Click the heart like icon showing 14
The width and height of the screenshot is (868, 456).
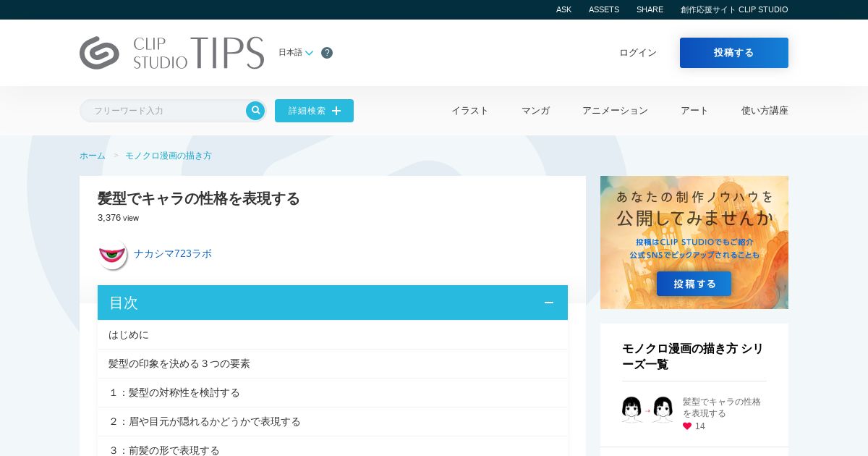tap(687, 426)
